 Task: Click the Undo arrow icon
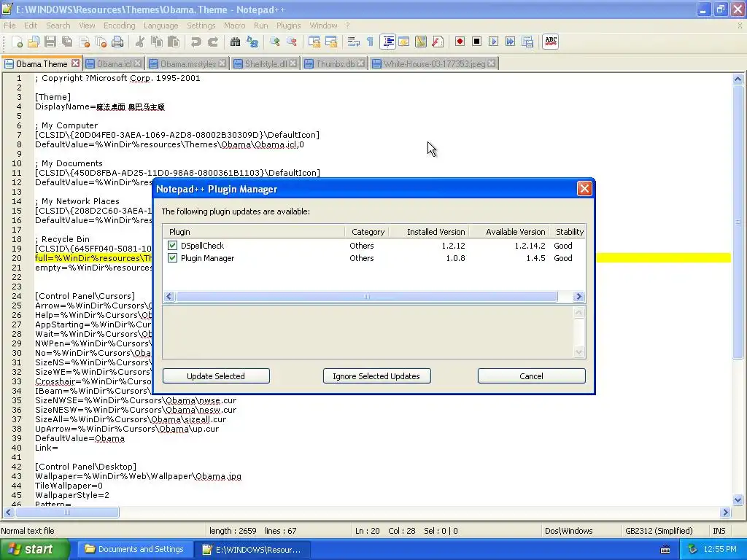click(x=196, y=42)
